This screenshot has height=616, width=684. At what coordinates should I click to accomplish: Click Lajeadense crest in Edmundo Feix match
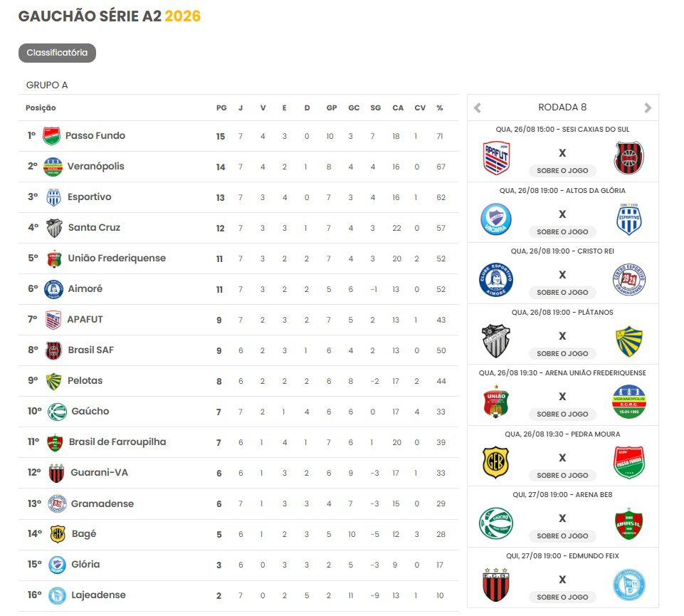pyautogui.click(x=628, y=585)
